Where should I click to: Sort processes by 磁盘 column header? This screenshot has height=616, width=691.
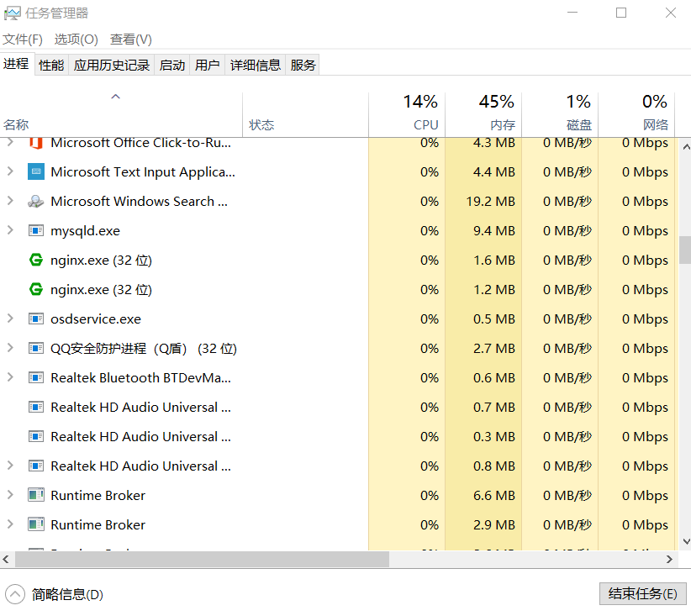click(560, 114)
